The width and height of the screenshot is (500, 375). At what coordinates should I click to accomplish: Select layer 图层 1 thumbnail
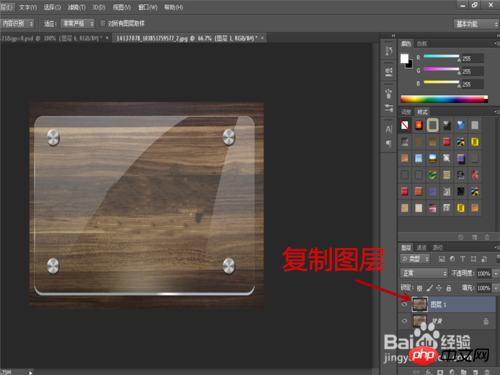pyautogui.click(x=420, y=304)
